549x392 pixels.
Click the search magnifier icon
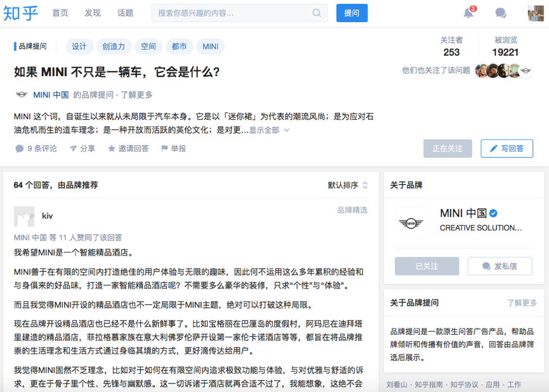[x=317, y=13]
